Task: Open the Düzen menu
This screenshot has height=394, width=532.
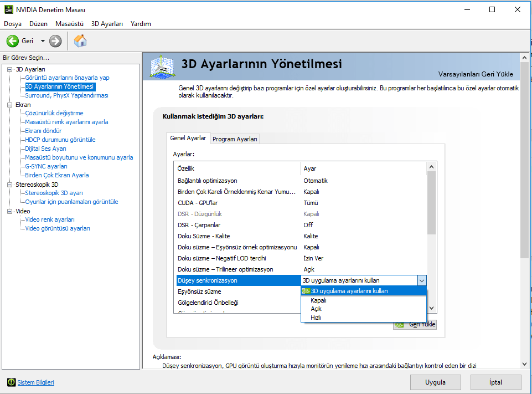Action: (38, 24)
